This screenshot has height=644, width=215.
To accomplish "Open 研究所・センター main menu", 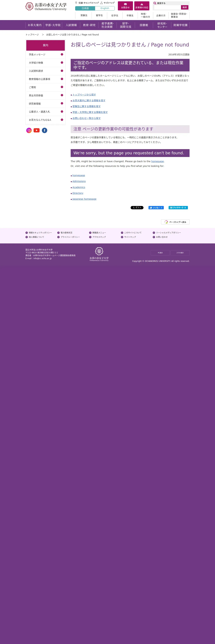I will pyautogui.click(x=162, y=25).
